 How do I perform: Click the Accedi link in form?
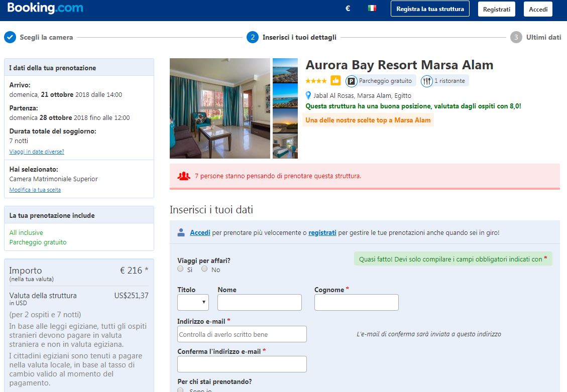tap(200, 233)
